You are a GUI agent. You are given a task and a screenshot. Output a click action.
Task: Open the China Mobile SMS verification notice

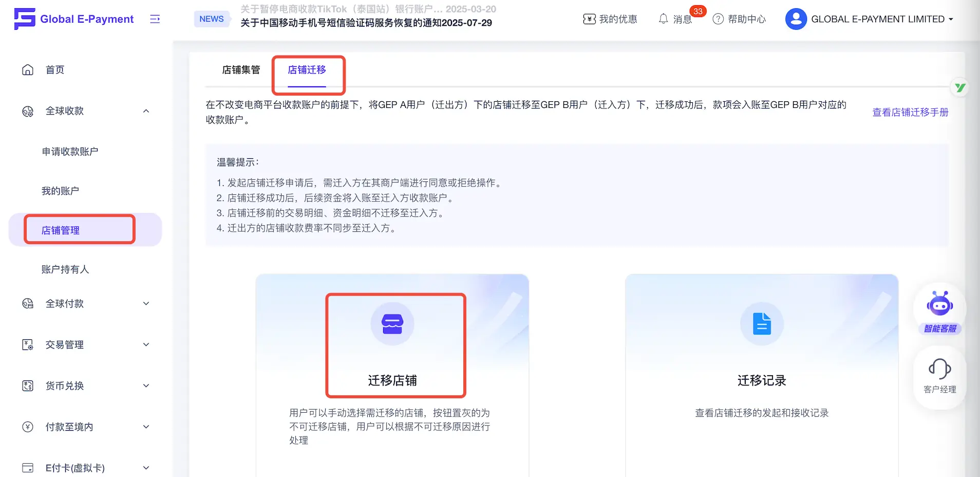366,23
